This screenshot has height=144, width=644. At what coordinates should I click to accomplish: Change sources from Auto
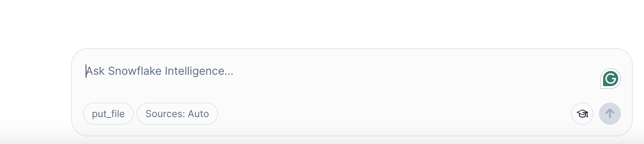177,114
